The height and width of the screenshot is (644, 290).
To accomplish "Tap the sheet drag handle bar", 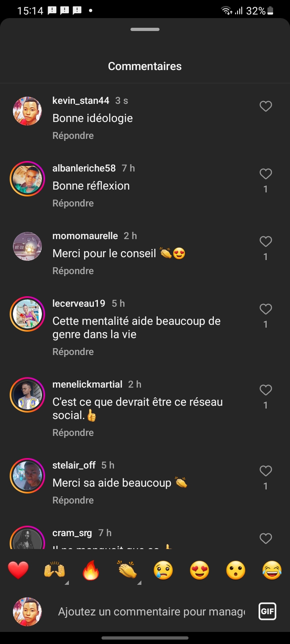I will click(x=145, y=29).
